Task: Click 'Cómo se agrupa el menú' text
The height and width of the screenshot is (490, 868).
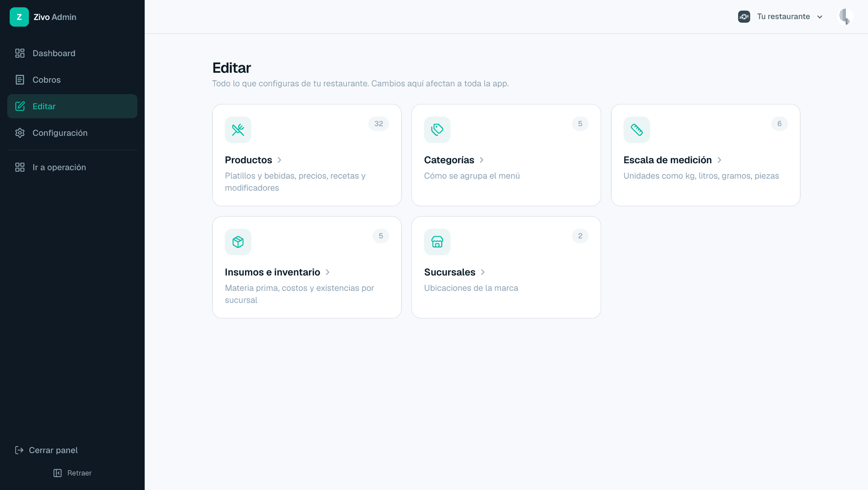Action: 472,176
